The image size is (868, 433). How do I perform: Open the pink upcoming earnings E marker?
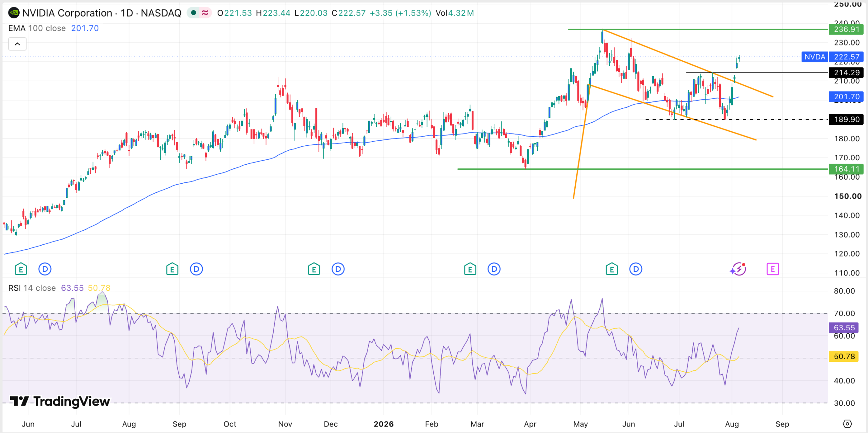(773, 269)
